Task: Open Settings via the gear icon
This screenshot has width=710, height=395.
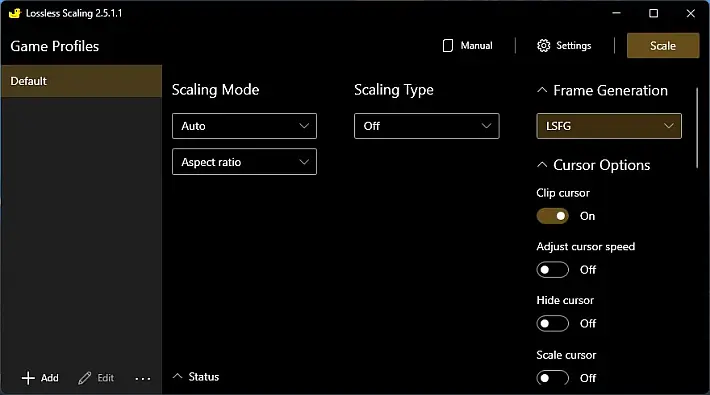Action: (543, 46)
